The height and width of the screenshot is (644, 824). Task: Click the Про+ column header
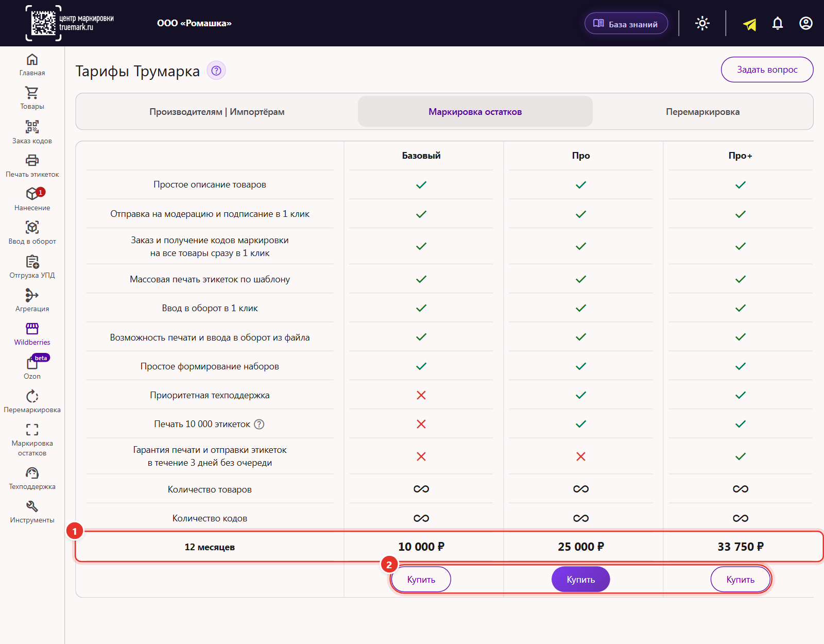[x=740, y=156]
